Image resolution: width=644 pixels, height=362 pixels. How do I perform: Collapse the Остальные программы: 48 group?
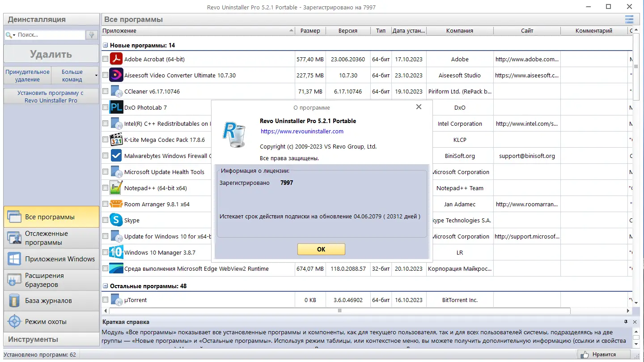click(x=106, y=286)
